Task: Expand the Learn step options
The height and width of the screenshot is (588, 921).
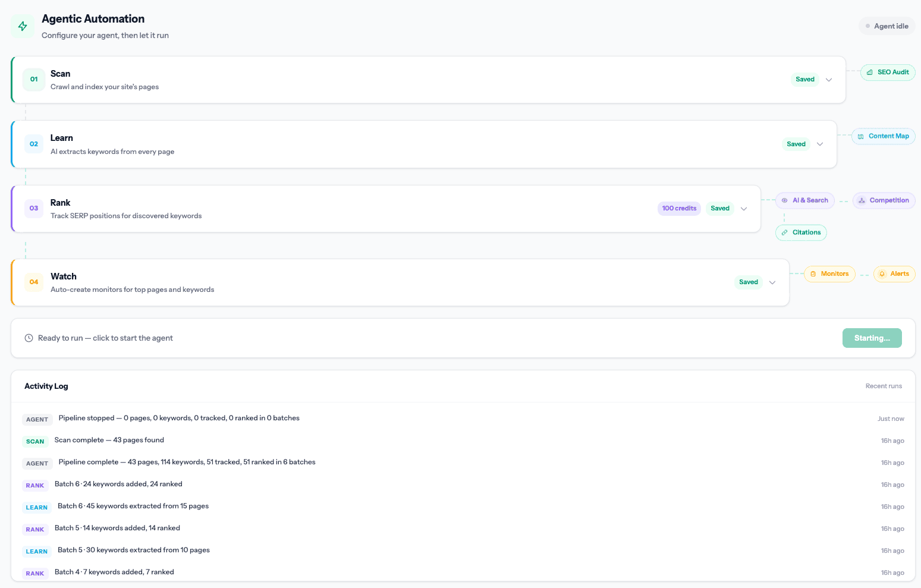Action: [820, 144]
